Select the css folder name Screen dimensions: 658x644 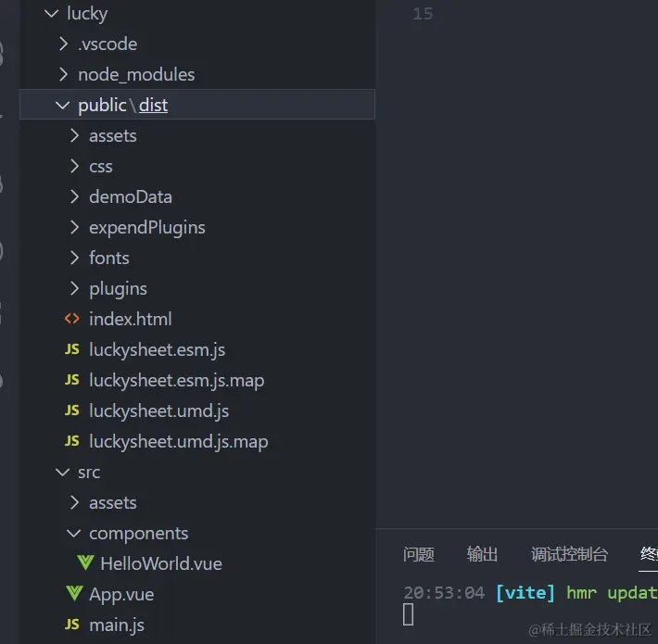pos(101,167)
